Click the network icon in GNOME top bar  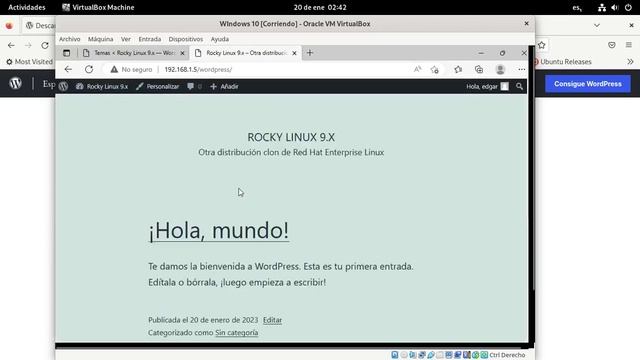point(602,7)
